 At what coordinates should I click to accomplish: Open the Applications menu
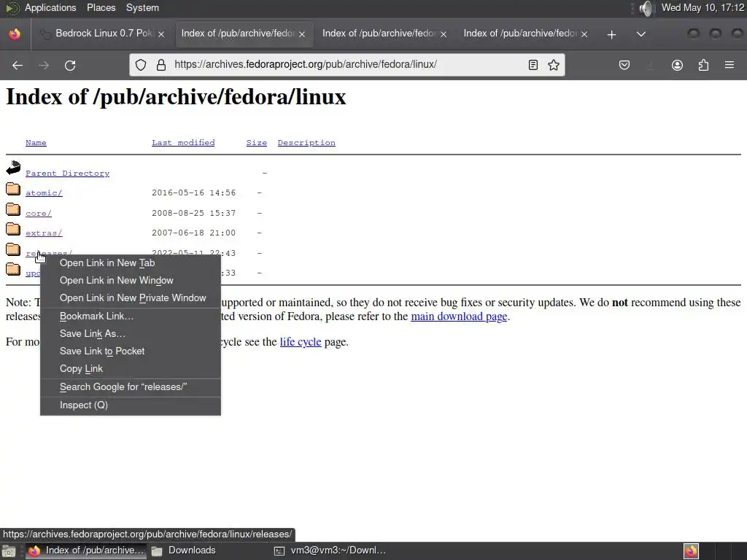tap(50, 7)
